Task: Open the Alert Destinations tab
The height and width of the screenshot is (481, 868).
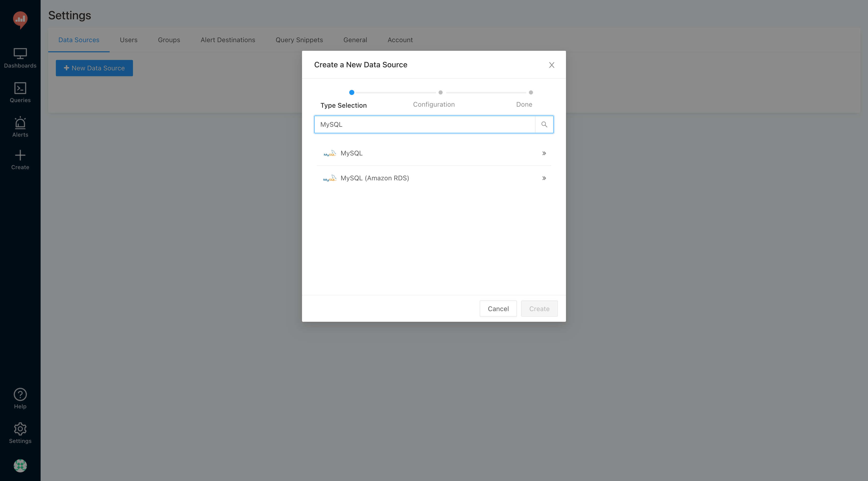Action: [x=228, y=40]
